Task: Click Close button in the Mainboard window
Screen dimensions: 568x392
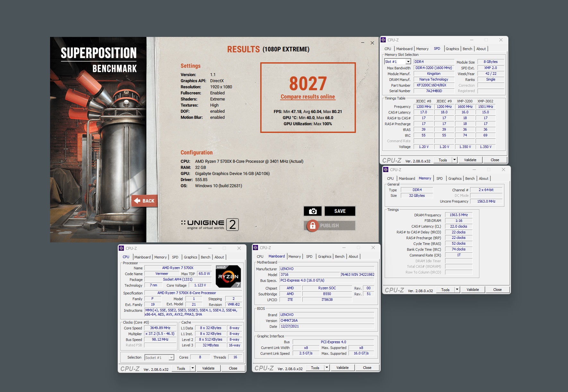Action: click(367, 368)
